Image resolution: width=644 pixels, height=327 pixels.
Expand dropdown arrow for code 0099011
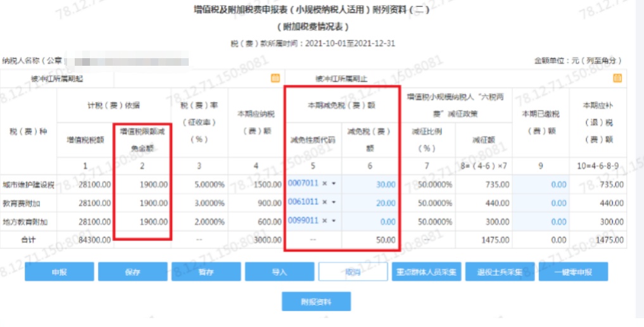[x=334, y=221]
